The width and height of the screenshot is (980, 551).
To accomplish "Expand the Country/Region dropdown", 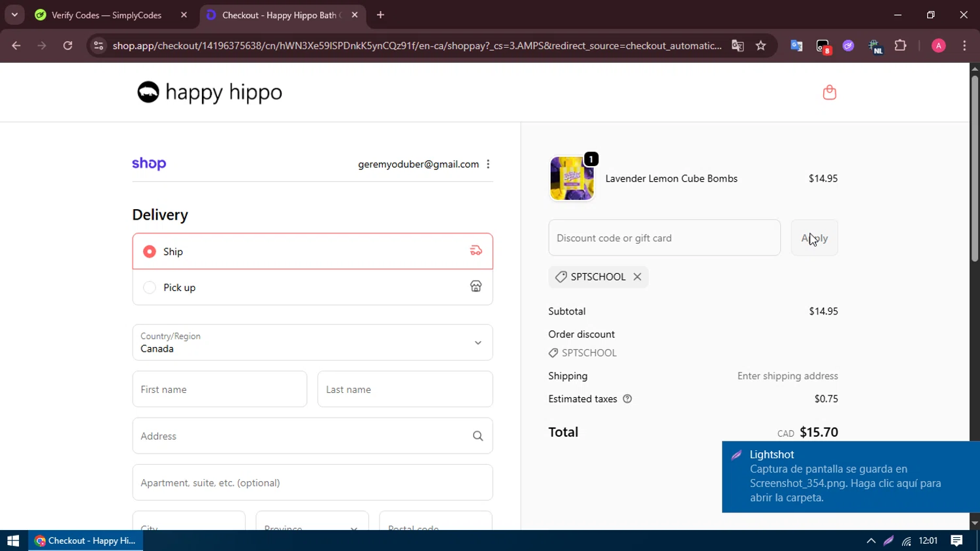I will pyautogui.click(x=312, y=342).
